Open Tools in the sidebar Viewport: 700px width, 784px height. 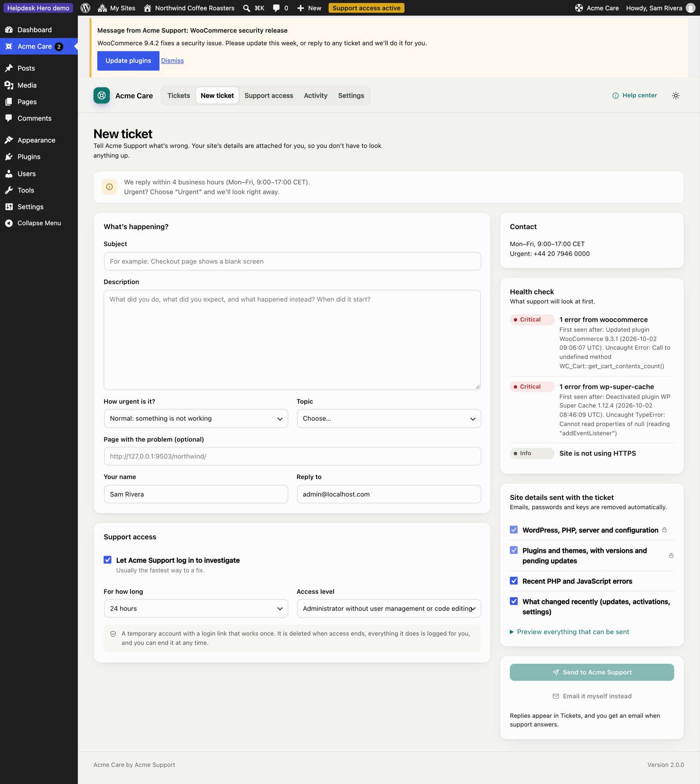pyautogui.click(x=39, y=190)
